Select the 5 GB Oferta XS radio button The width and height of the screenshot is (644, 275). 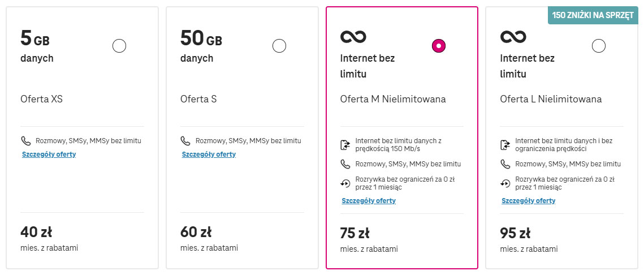119,46
